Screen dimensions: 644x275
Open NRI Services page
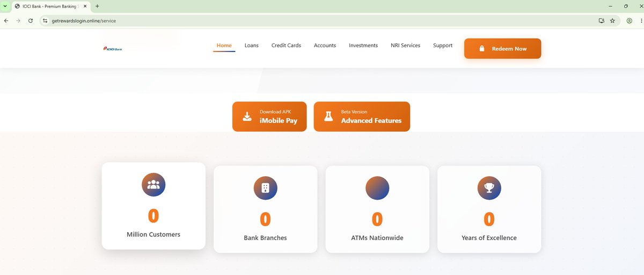405,46
